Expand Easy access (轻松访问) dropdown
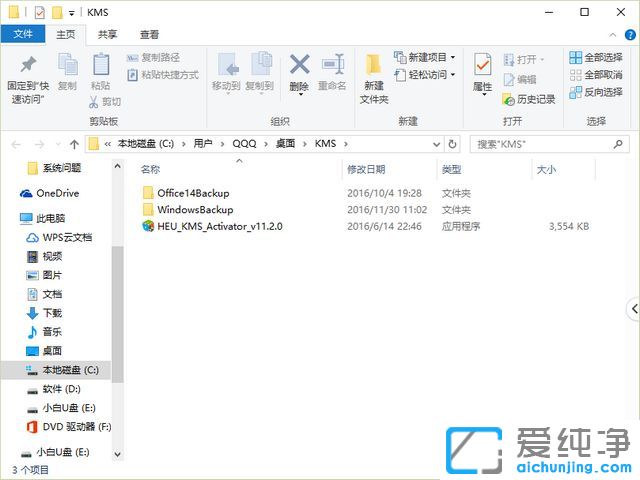 (x=453, y=75)
